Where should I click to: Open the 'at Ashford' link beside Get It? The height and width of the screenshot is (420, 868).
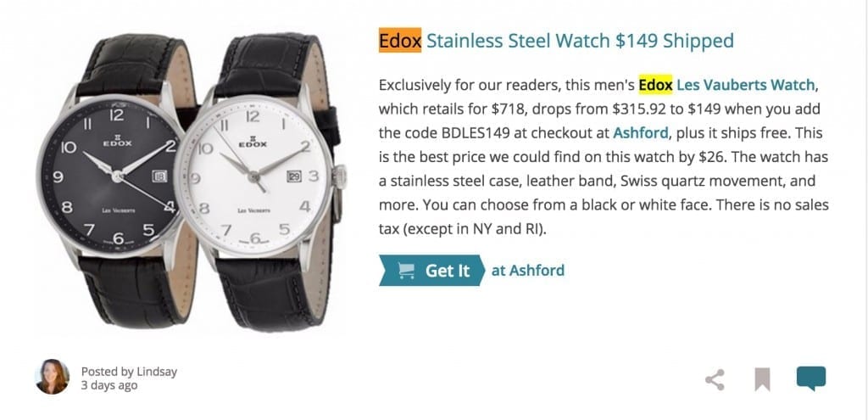pyautogui.click(x=527, y=271)
